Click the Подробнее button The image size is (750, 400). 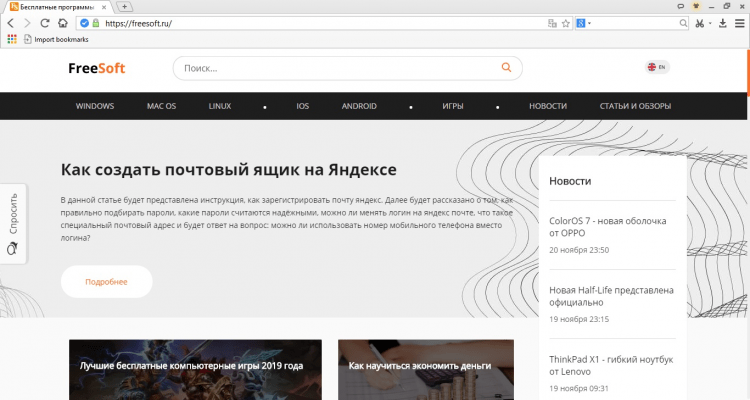point(106,282)
